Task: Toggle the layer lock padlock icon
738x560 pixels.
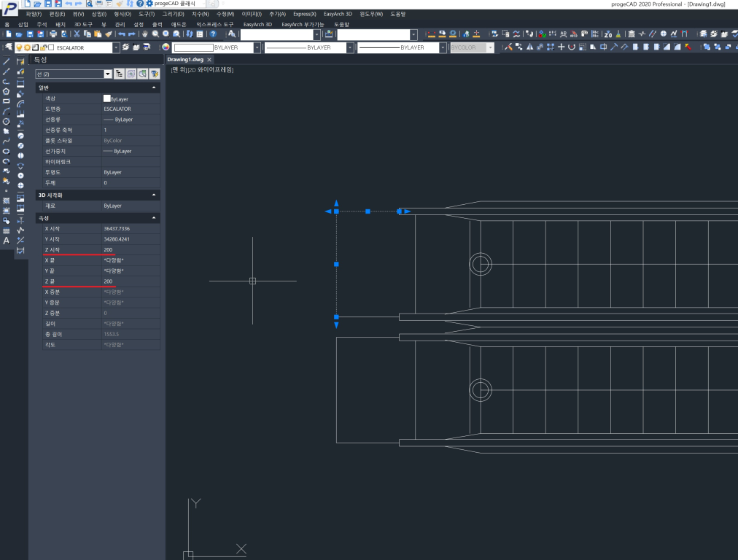Action: point(42,47)
